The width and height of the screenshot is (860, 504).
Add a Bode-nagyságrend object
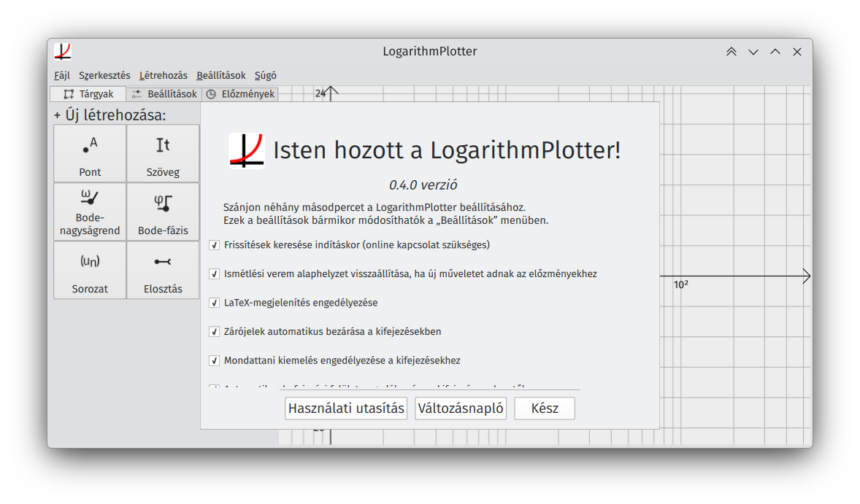(x=90, y=212)
